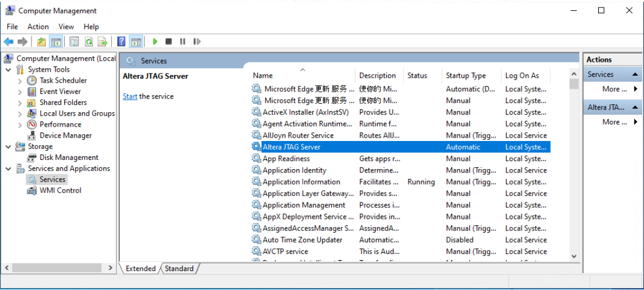This screenshot has height=290, width=644.
Task: Click the Refresh toolbar icon
Action: click(x=88, y=41)
